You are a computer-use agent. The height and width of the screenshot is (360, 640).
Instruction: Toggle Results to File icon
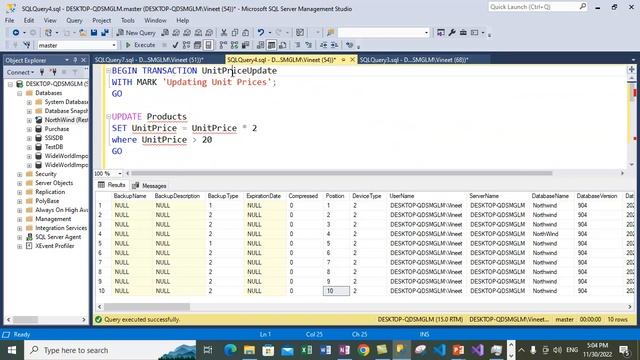click(282, 45)
